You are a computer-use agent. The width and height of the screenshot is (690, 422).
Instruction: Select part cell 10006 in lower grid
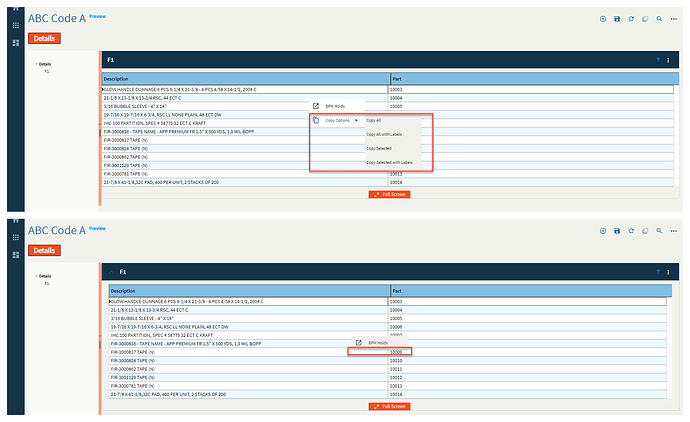[x=527, y=327]
